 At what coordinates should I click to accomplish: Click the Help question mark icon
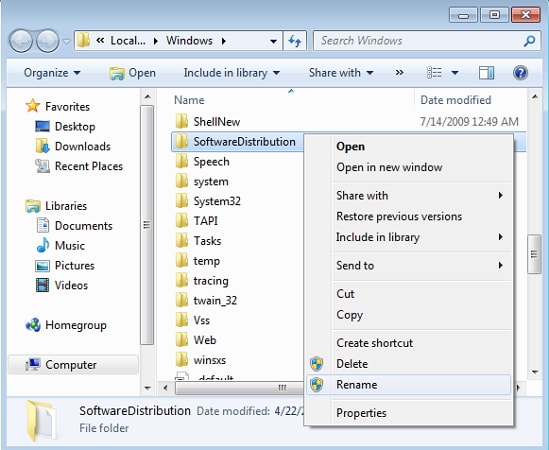(x=520, y=73)
